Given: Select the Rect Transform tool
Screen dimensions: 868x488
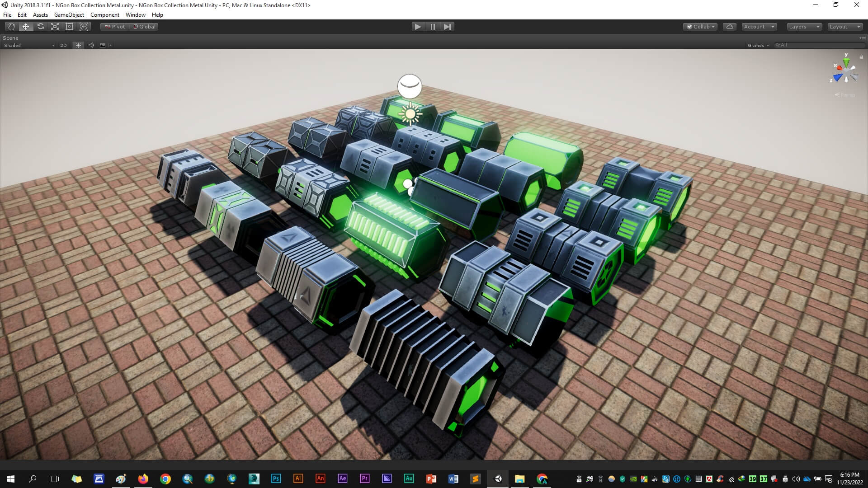Looking at the screenshot, I should coord(69,27).
